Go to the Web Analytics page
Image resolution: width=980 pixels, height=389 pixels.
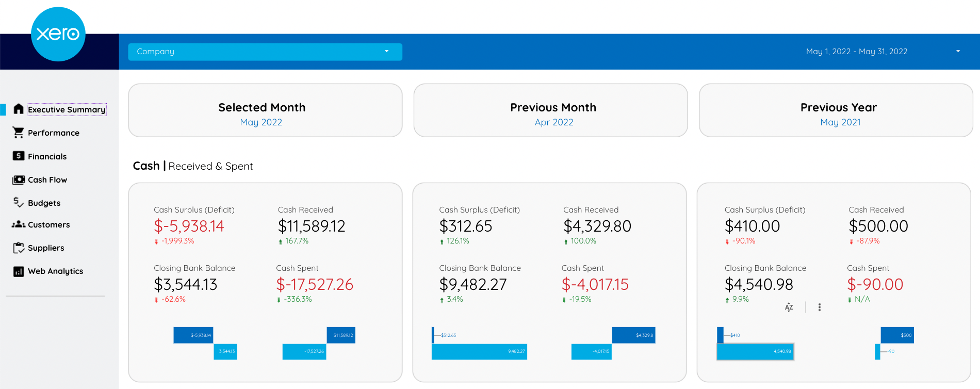coord(55,271)
